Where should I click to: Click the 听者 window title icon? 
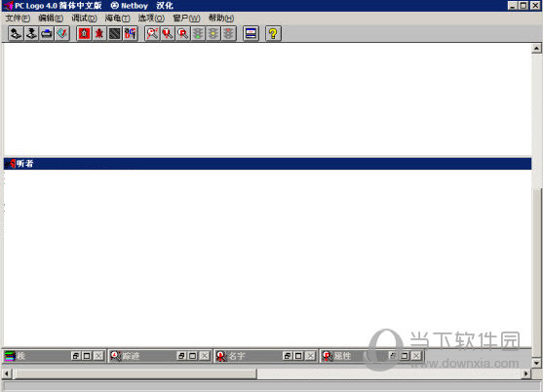(11, 164)
